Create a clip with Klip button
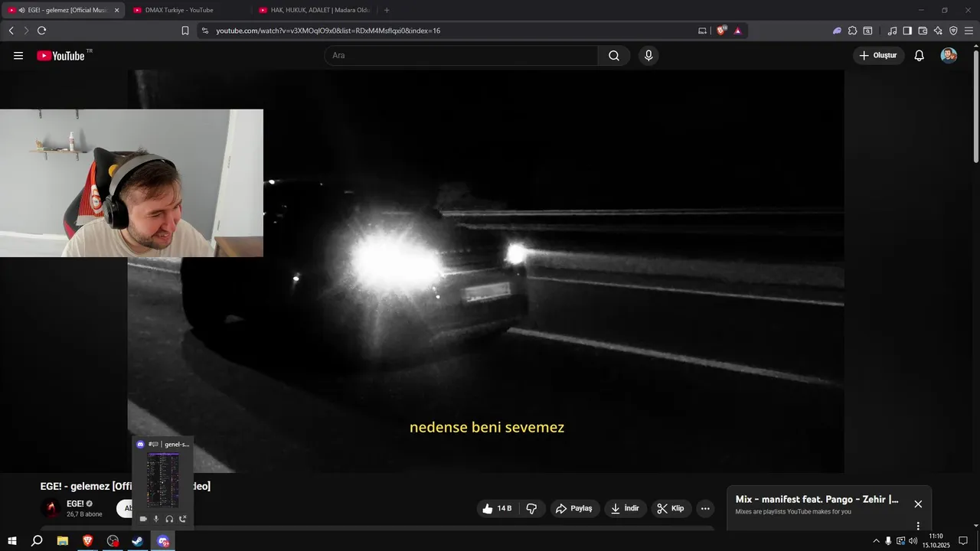This screenshot has width=980, height=551. coord(671,508)
